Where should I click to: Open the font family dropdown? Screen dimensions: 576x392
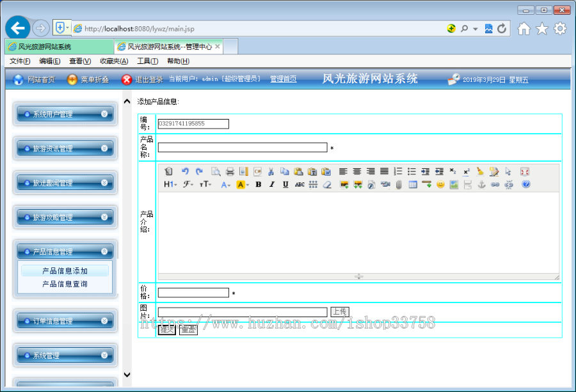tap(188, 185)
